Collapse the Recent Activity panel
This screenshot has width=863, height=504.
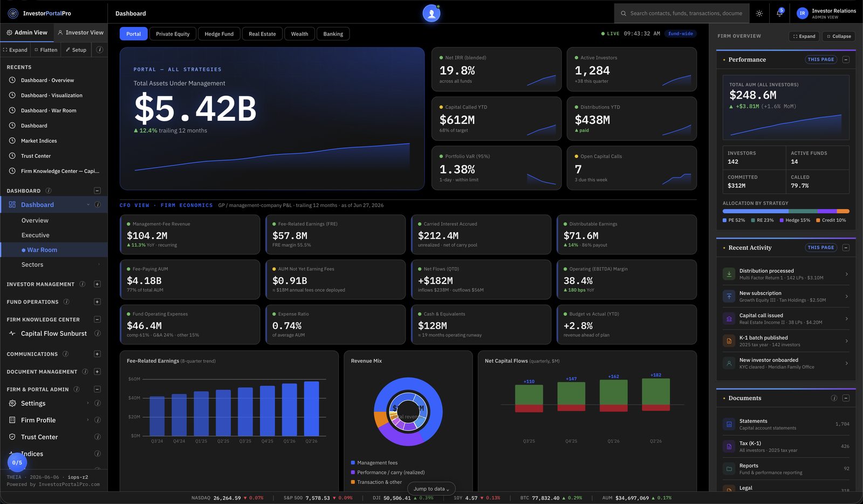coord(846,247)
